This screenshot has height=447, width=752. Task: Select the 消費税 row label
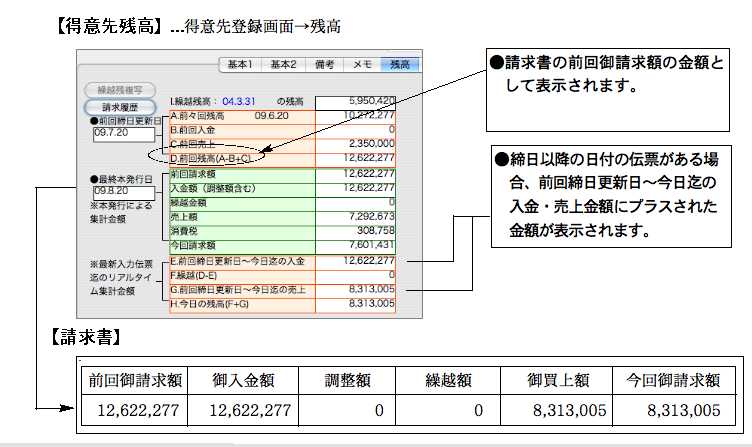pos(184,231)
